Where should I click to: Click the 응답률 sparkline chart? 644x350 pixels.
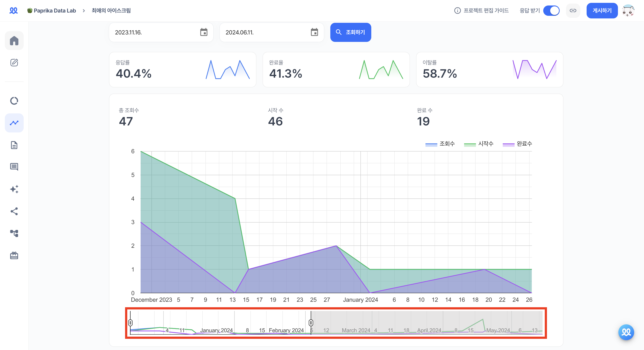point(228,70)
